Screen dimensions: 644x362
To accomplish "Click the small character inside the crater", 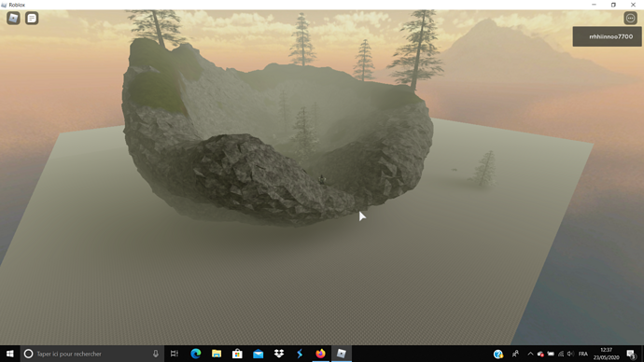I will [322, 179].
